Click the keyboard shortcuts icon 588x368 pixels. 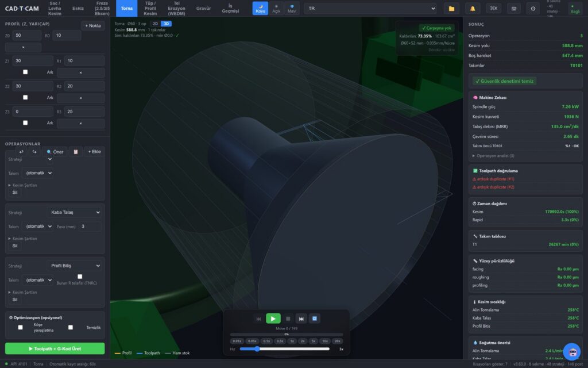[x=514, y=8]
